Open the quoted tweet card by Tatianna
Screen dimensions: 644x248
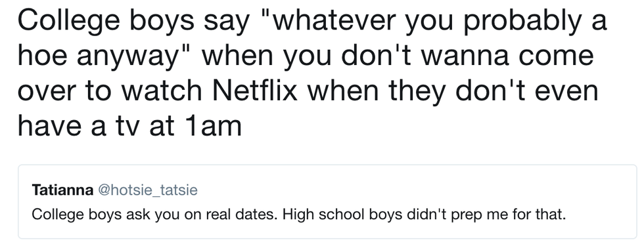[327, 201]
